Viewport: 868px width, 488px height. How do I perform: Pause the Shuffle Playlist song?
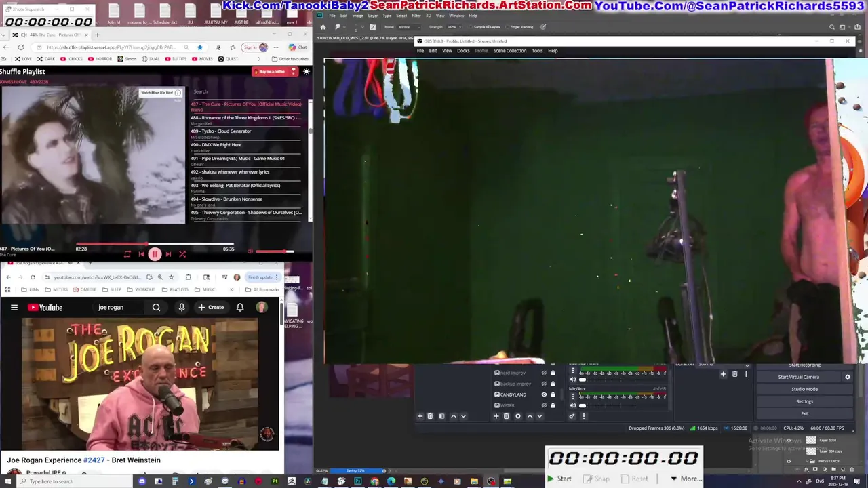tap(155, 254)
